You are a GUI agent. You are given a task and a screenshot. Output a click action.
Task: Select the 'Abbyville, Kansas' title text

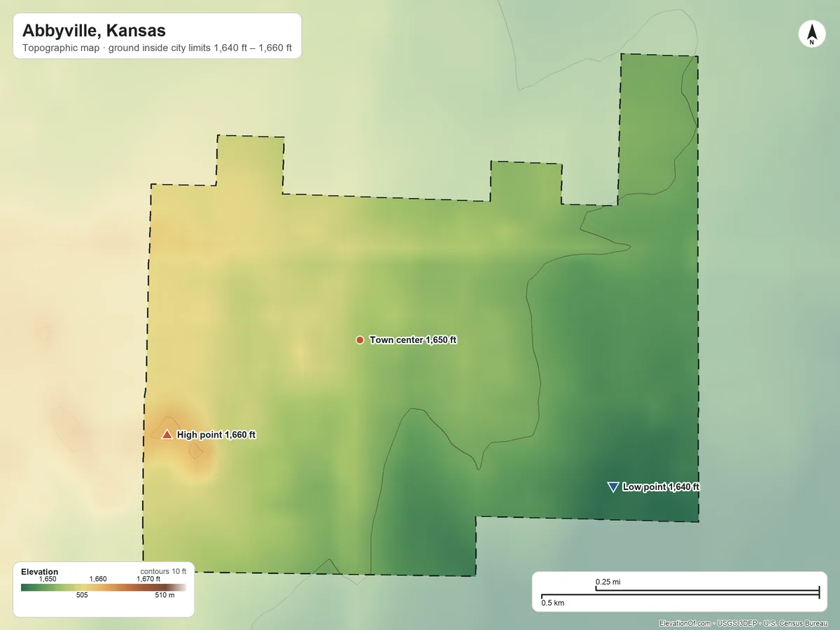click(x=94, y=31)
